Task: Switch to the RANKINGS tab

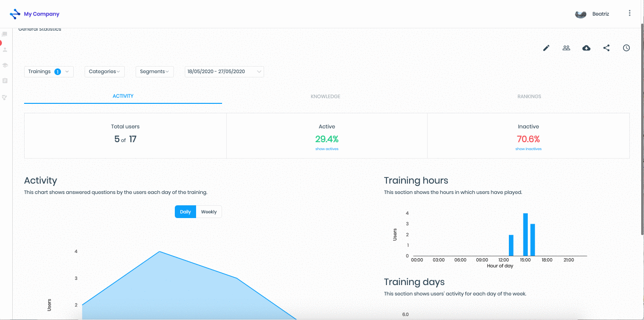Action: click(529, 96)
